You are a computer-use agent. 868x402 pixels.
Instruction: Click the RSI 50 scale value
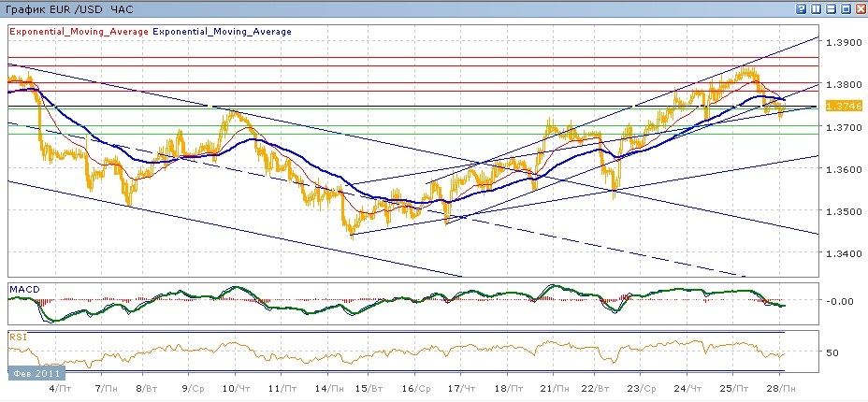[x=834, y=352]
